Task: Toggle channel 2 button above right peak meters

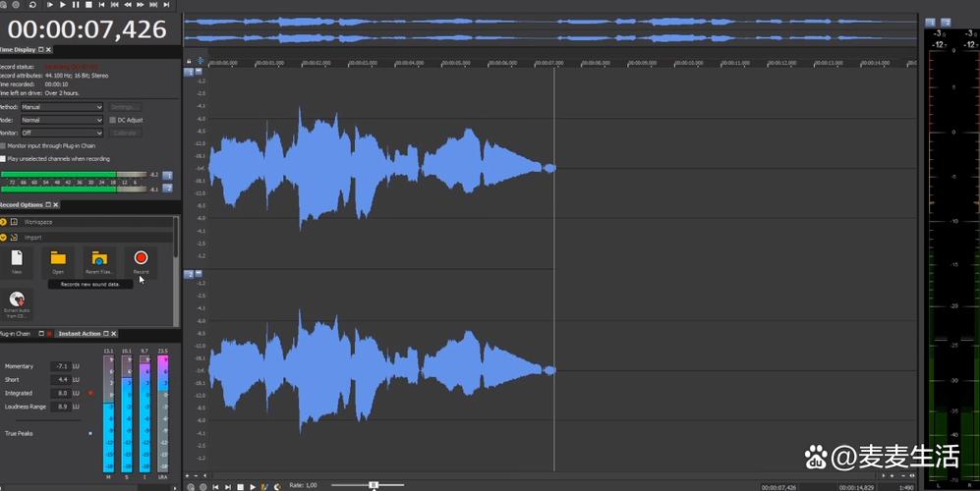Action: point(946,23)
